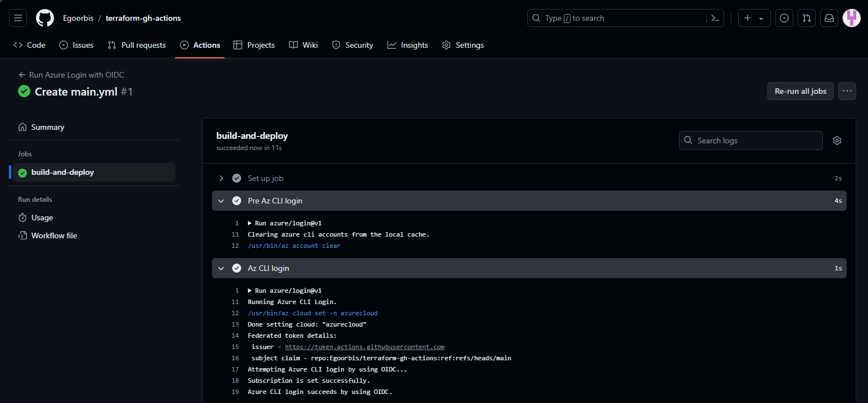Click Re-run all jobs button
Viewport: 868px width, 403px height.
click(x=800, y=91)
